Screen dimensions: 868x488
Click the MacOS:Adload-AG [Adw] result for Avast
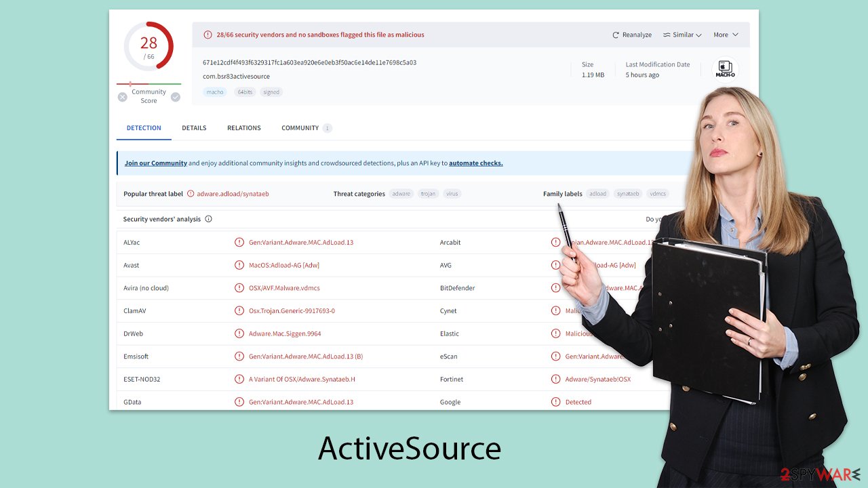[x=284, y=265]
